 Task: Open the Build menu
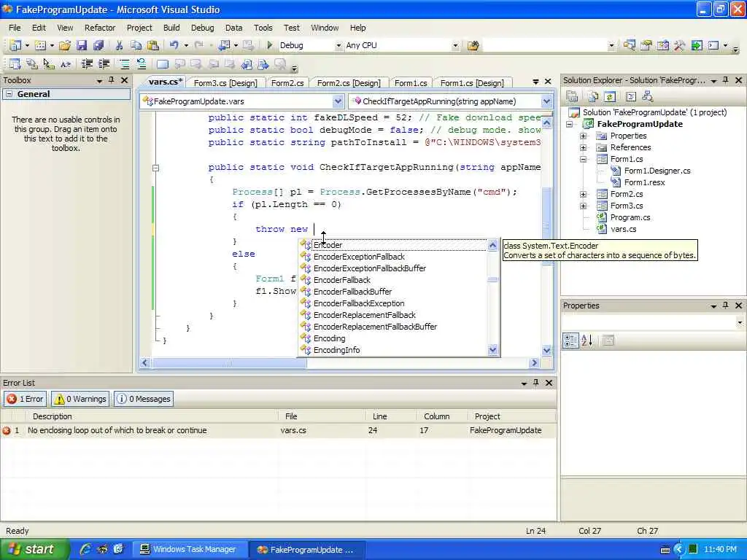pyautogui.click(x=171, y=28)
